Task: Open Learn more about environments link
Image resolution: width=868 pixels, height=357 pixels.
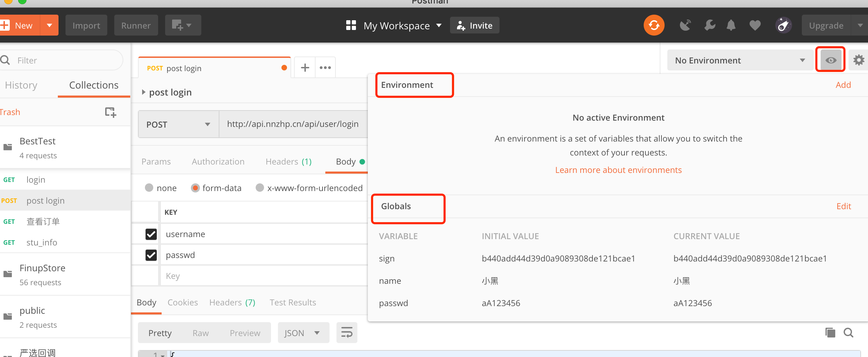Action: coord(618,170)
